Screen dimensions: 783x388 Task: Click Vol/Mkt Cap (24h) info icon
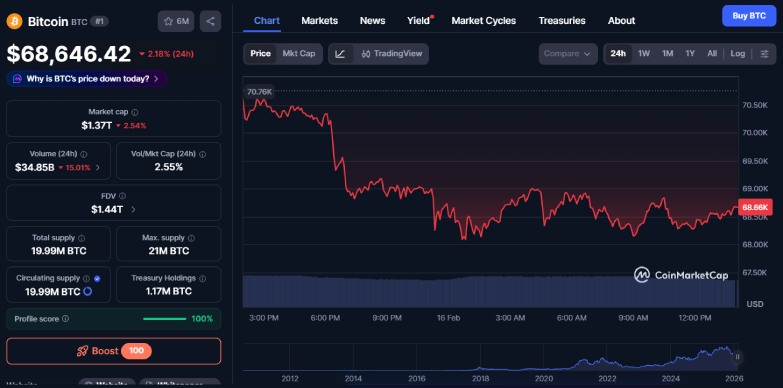click(202, 154)
